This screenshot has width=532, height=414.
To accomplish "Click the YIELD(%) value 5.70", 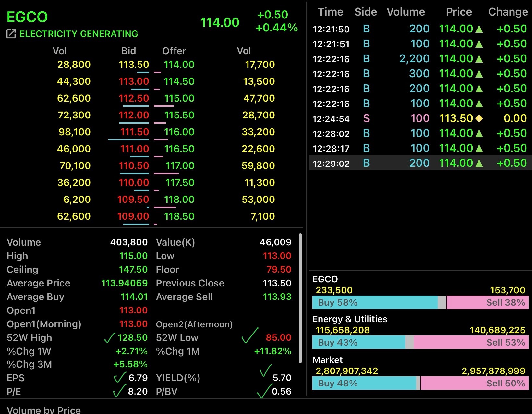I will point(282,378).
